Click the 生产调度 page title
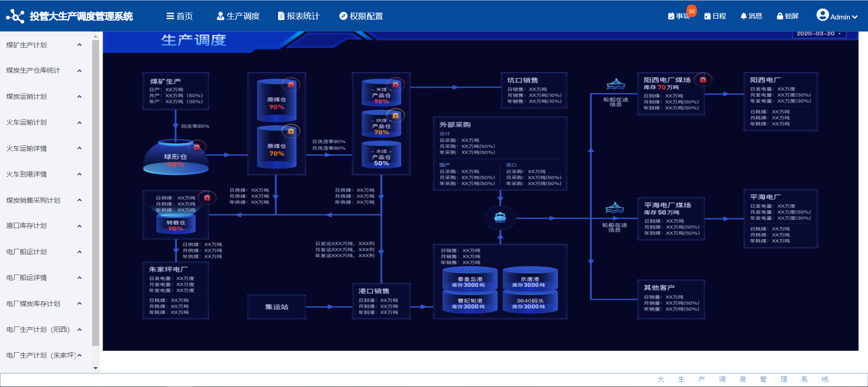Viewport: 868px width, 387px height. pyautogui.click(x=193, y=40)
